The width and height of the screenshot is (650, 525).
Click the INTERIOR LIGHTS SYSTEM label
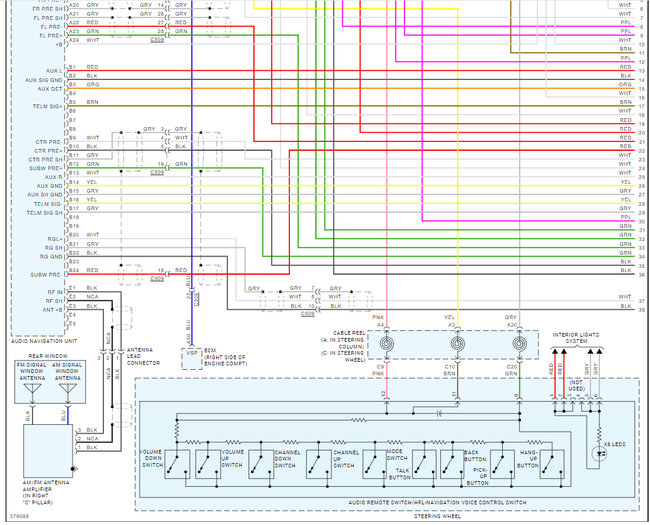[x=576, y=338]
